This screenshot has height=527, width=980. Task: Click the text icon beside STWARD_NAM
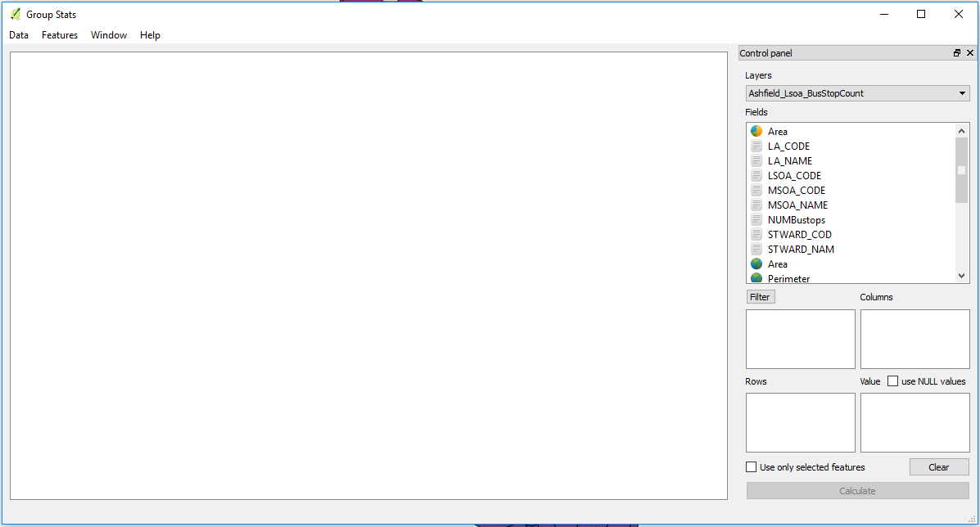point(756,249)
